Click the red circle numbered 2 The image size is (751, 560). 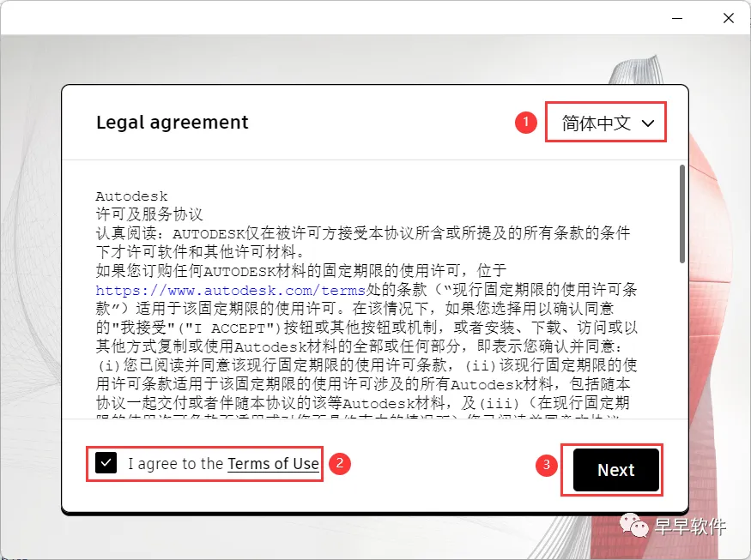point(340,463)
